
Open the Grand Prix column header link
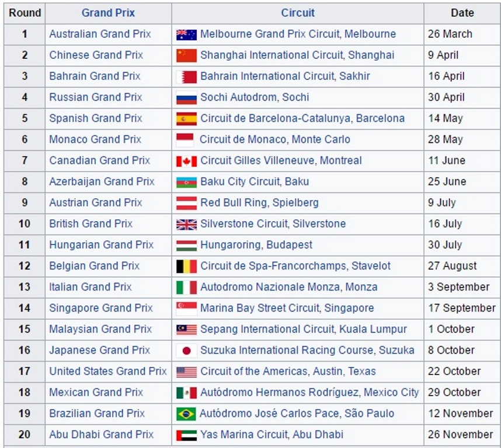coord(108,13)
